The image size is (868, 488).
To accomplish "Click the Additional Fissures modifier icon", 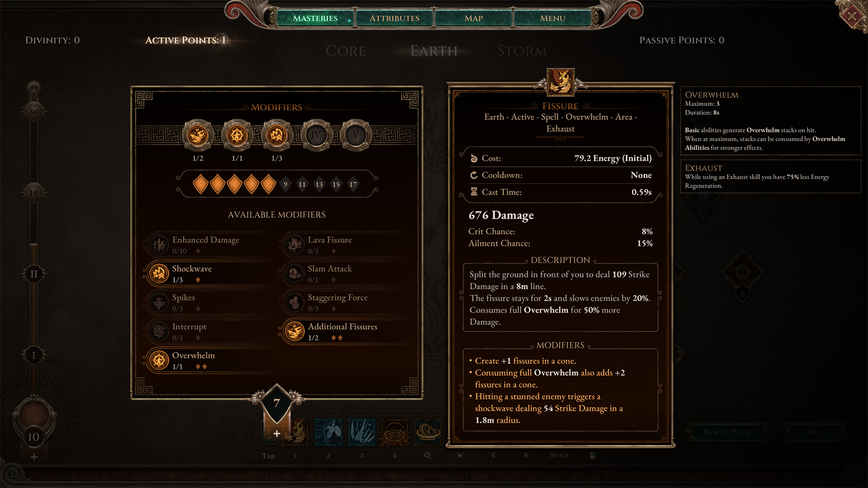I will [295, 331].
